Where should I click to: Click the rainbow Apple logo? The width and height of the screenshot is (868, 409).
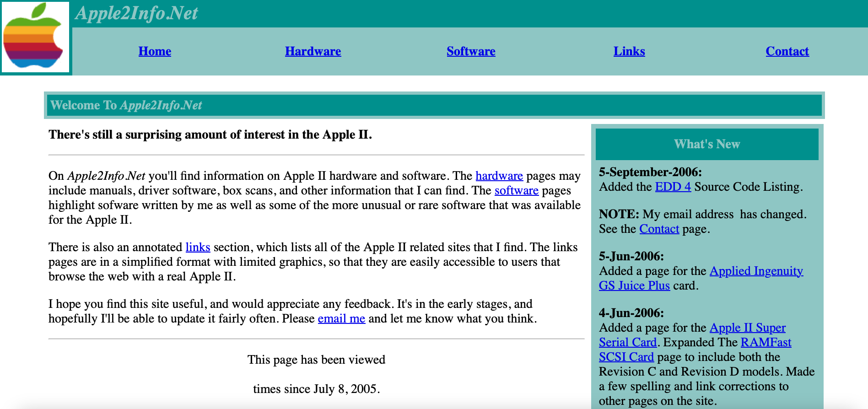[35, 37]
